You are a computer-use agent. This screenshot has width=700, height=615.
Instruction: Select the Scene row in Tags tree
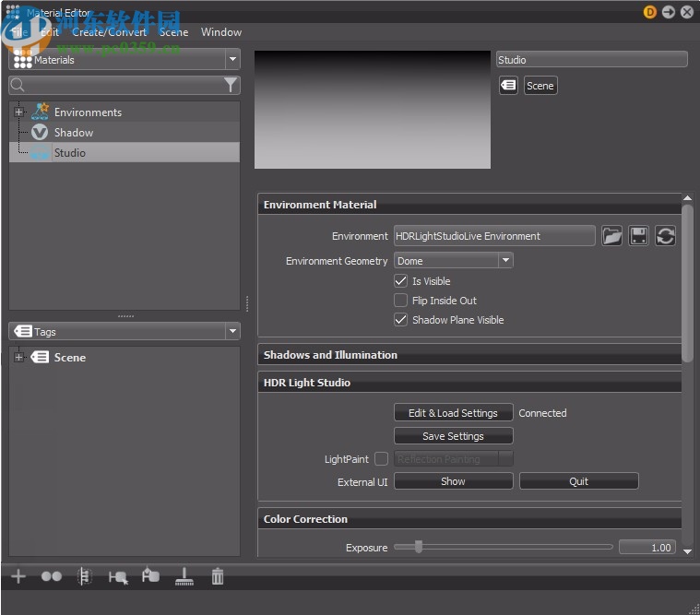pos(125,357)
